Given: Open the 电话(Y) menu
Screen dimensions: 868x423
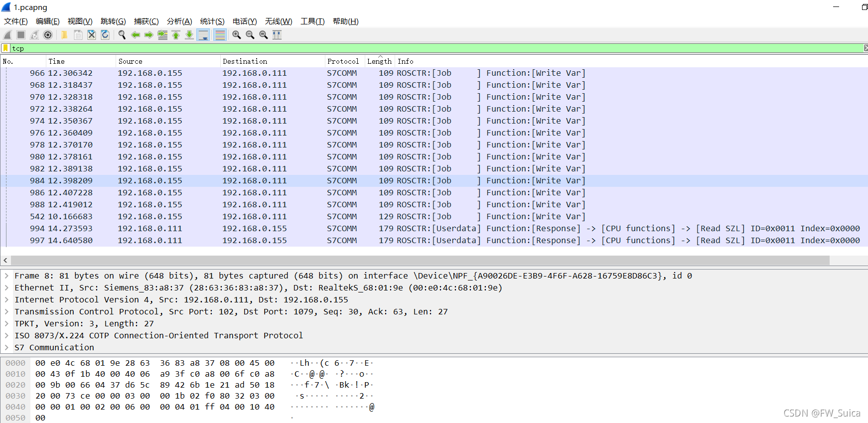Looking at the screenshot, I should tap(245, 21).
